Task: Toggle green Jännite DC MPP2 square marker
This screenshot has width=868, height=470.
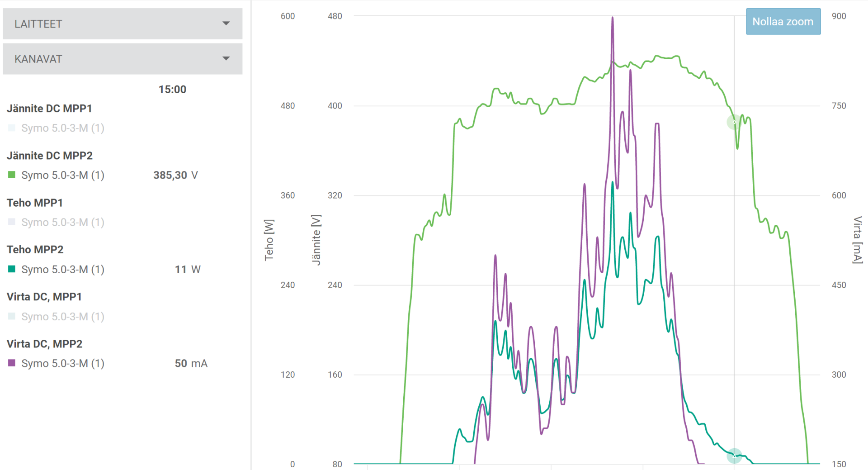Action: [12, 175]
